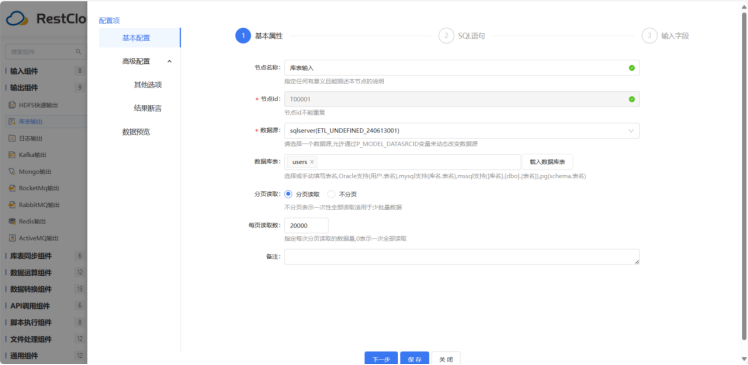Image resolution: width=748 pixels, height=365 pixels.
Task: Click the 数据转换组件 count badge 13
Action: coord(80,289)
